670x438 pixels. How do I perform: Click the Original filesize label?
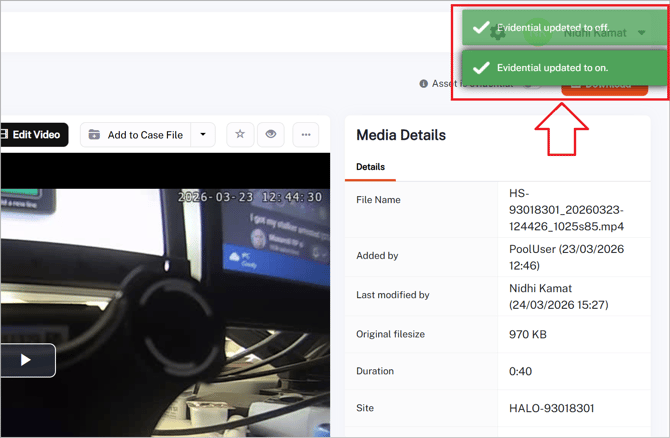coord(391,334)
